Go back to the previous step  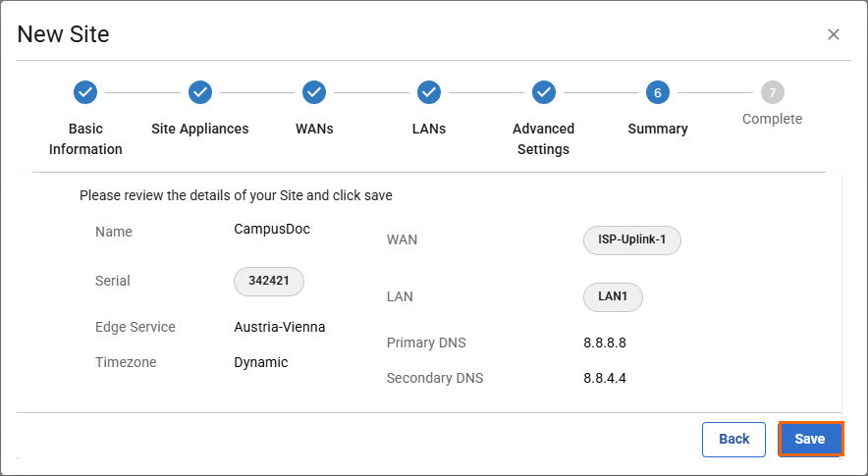(x=733, y=439)
